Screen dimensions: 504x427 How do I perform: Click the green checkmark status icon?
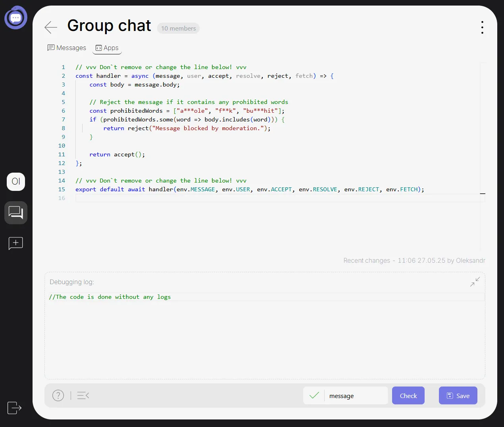click(314, 395)
